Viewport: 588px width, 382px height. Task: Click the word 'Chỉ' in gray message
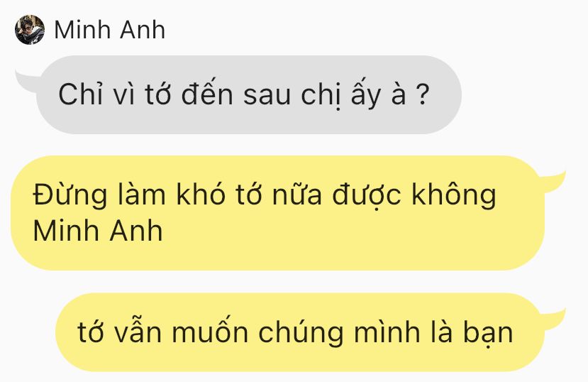(x=80, y=94)
